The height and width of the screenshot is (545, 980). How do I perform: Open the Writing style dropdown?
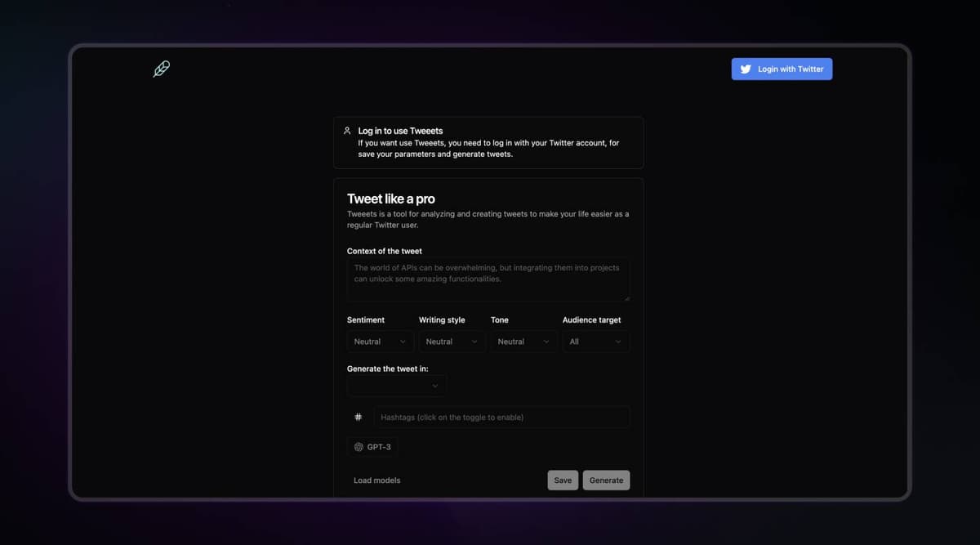452,341
